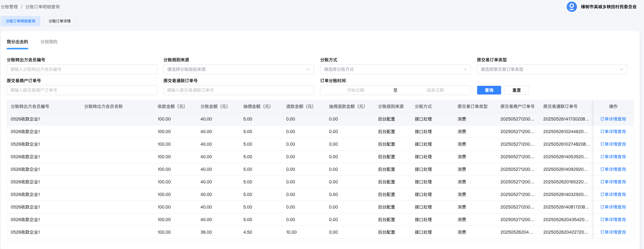Click the 原交易通联订单号 column header
Image resolution: width=644 pixels, height=249 pixels.
click(560, 106)
